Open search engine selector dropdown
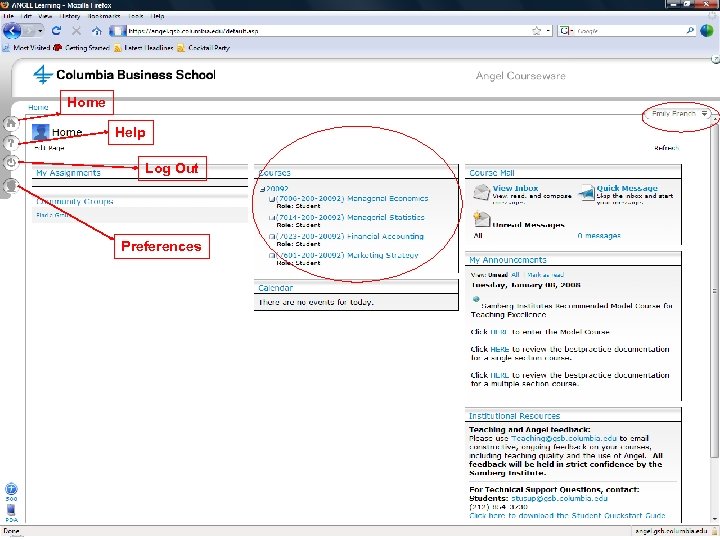720x540 pixels. [x=566, y=31]
